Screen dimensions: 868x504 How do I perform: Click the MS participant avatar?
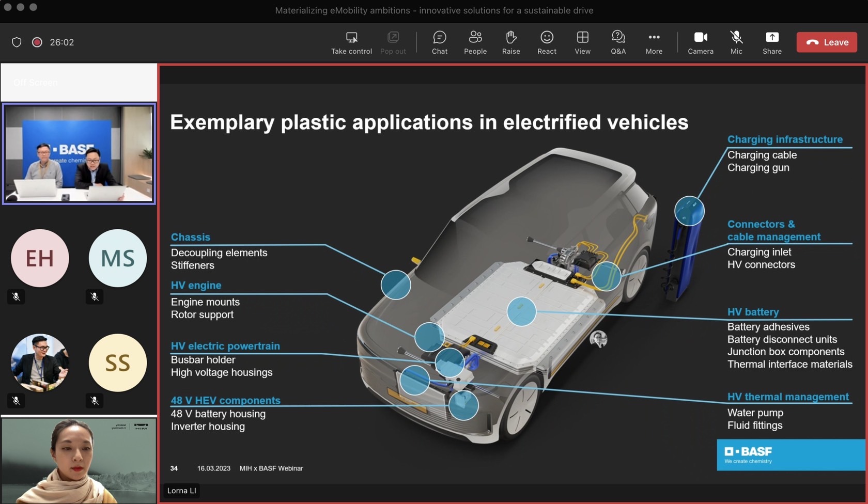coord(118,258)
